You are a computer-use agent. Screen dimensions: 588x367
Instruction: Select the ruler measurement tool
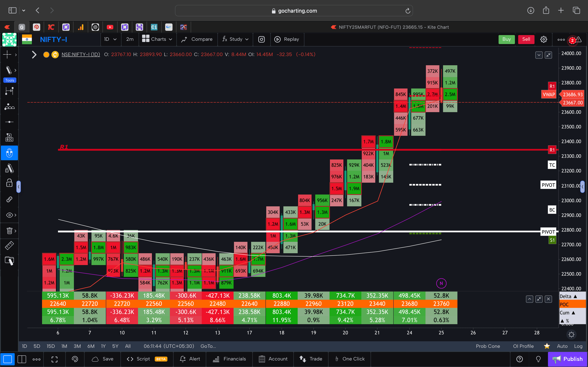[9, 245]
